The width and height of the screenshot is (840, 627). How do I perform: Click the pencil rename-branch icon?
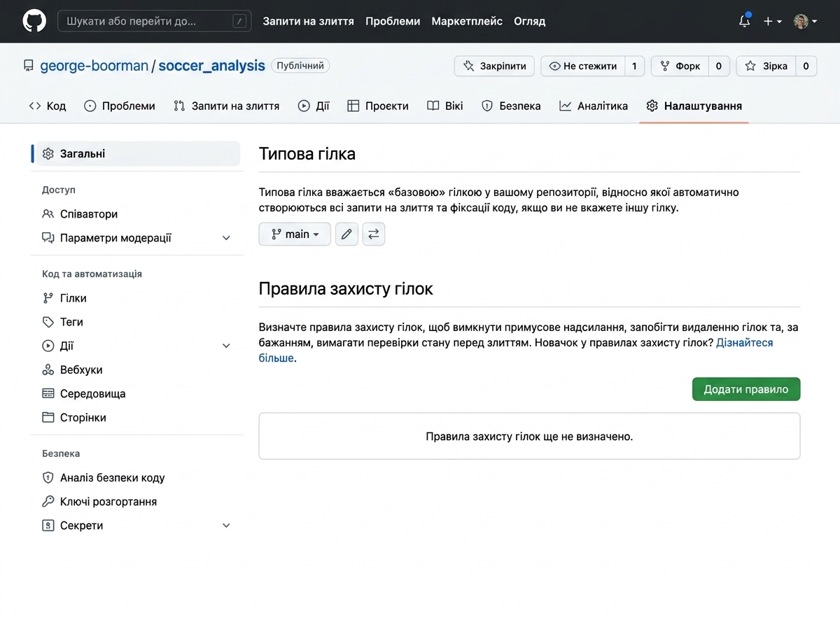(x=346, y=234)
